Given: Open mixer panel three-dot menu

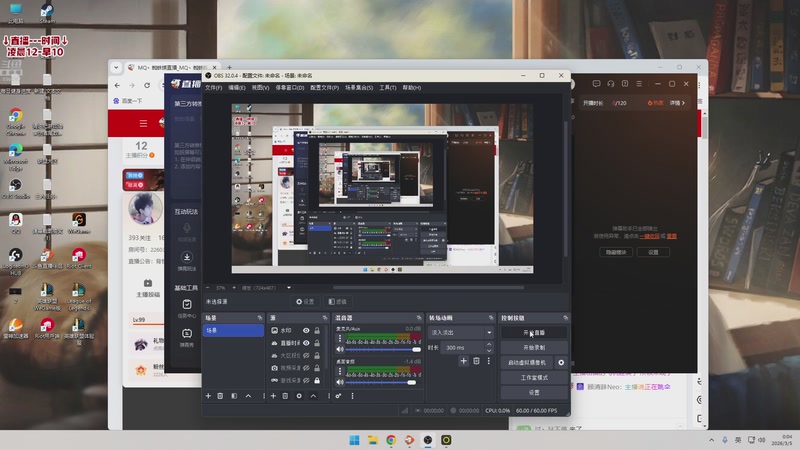Looking at the screenshot, I should coord(352,396).
